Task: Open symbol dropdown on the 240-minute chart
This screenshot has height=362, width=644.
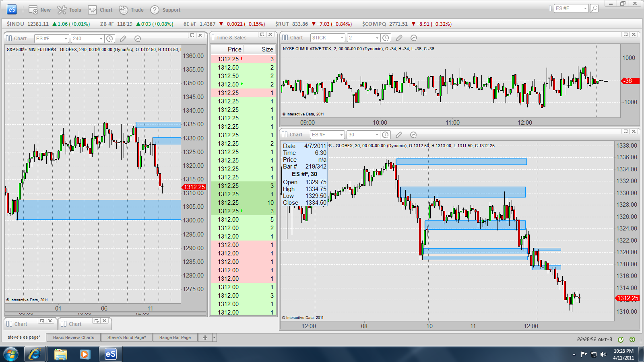Action: pyautogui.click(x=66, y=39)
